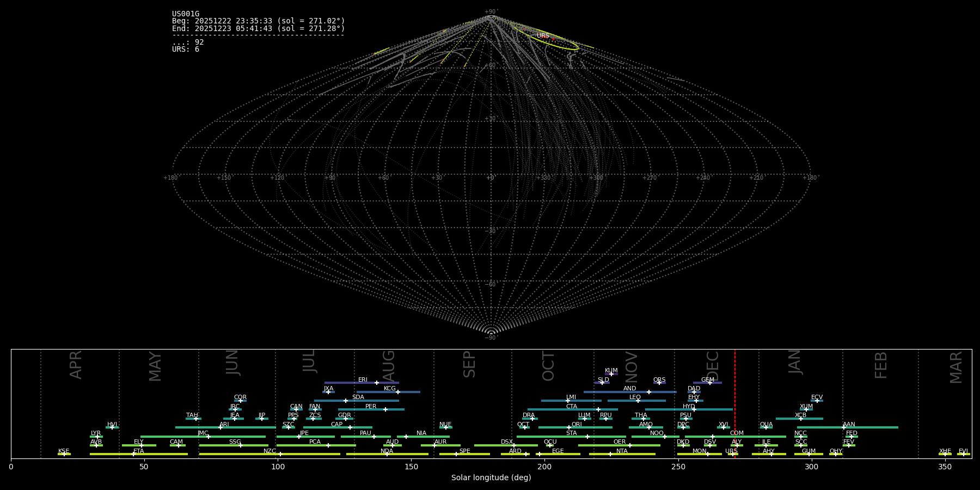Click the CAP shower label
Screen dimensions: 980x490
(337, 425)
